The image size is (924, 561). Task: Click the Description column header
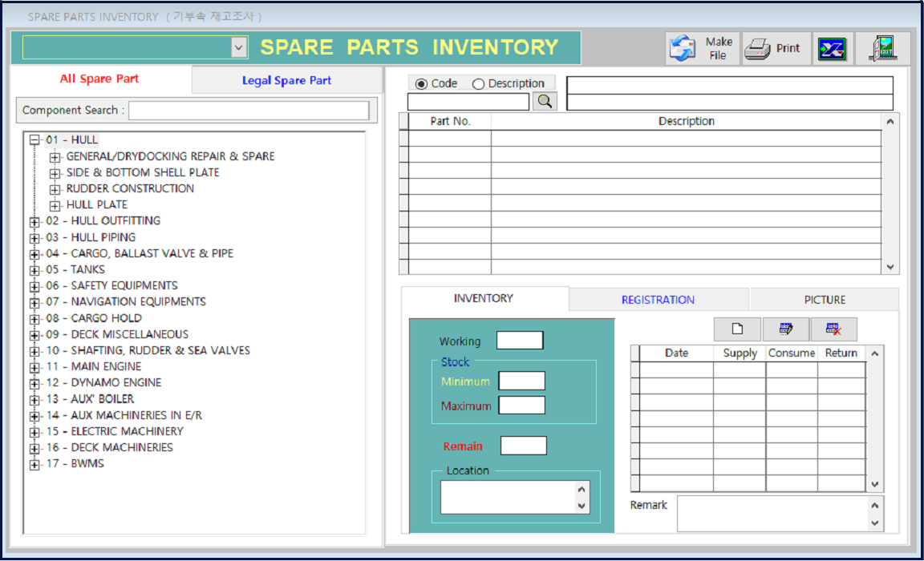coord(686,121)
